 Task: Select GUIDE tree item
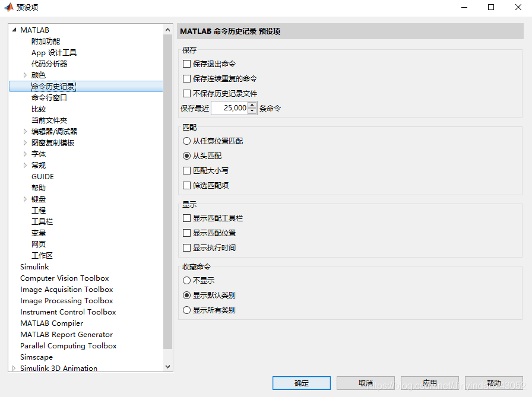point(43,177)
